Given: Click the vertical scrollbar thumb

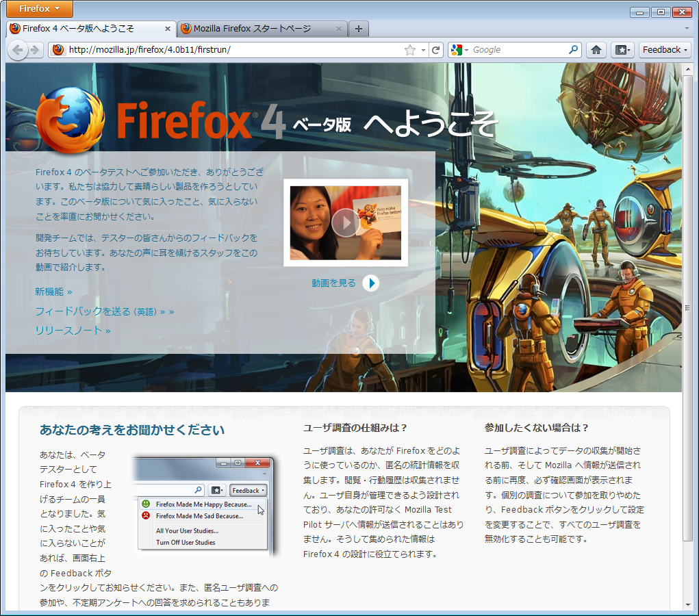Looking at the screenshot, I should pos(688,307).
